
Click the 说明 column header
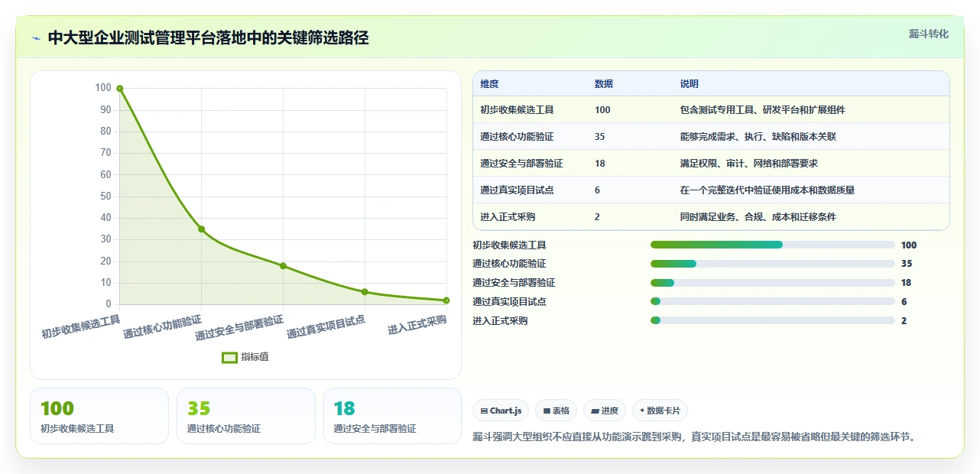[690, 84]
